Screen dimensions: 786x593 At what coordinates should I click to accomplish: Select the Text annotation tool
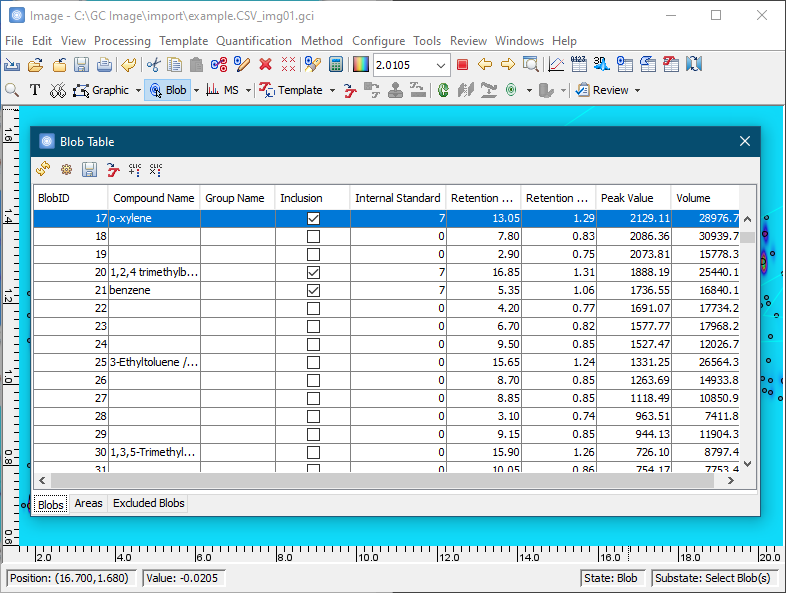tap(35, 90)
